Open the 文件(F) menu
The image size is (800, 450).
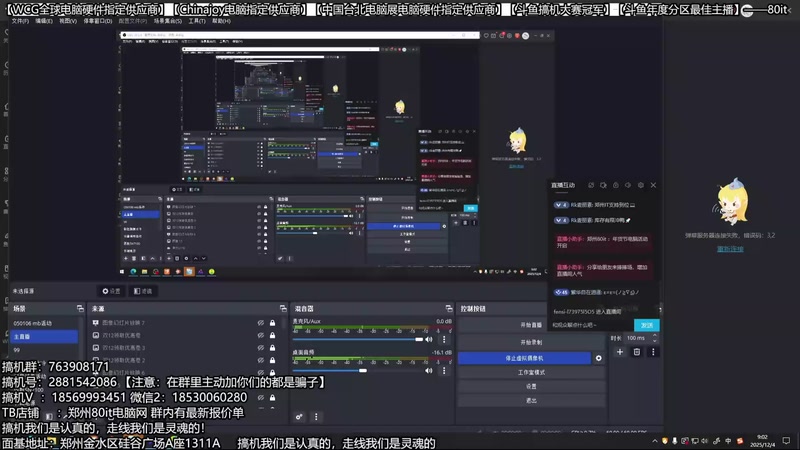coord(20,21)
